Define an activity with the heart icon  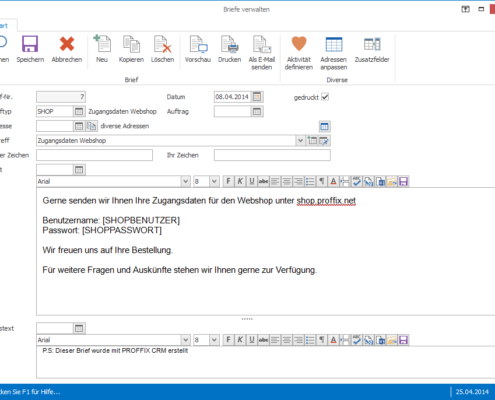[x=299, y=53]
